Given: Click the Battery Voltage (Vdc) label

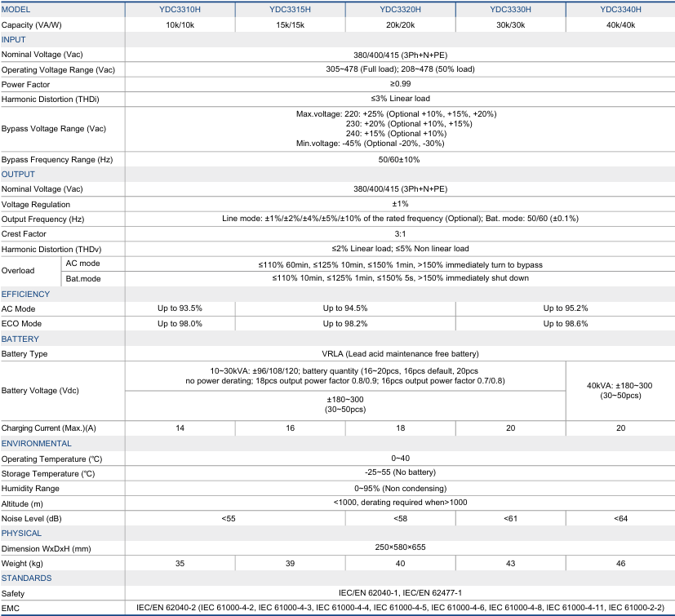Looking at the screenshot, I should click(x=40, y=391).
